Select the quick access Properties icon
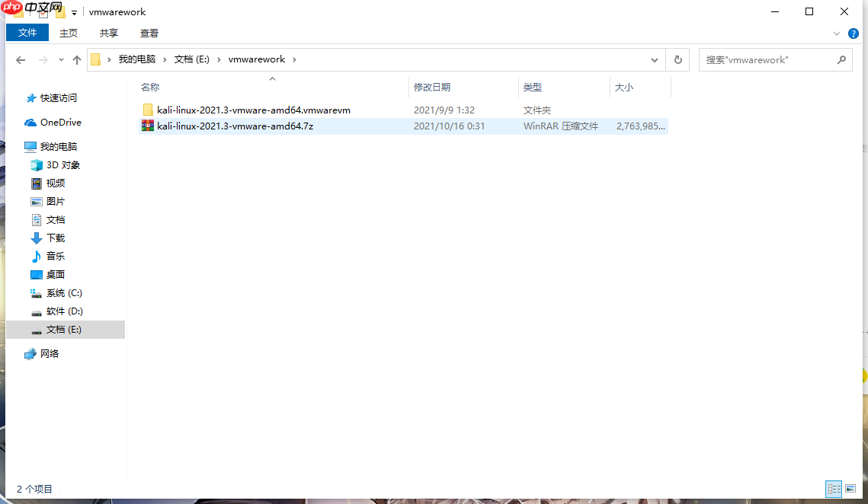 point(43,12)
